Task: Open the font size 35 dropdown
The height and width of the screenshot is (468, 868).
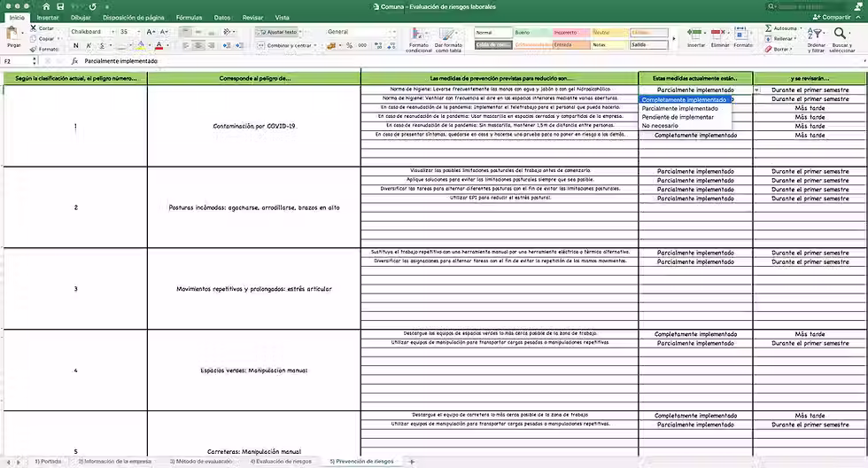Action: 138,32
